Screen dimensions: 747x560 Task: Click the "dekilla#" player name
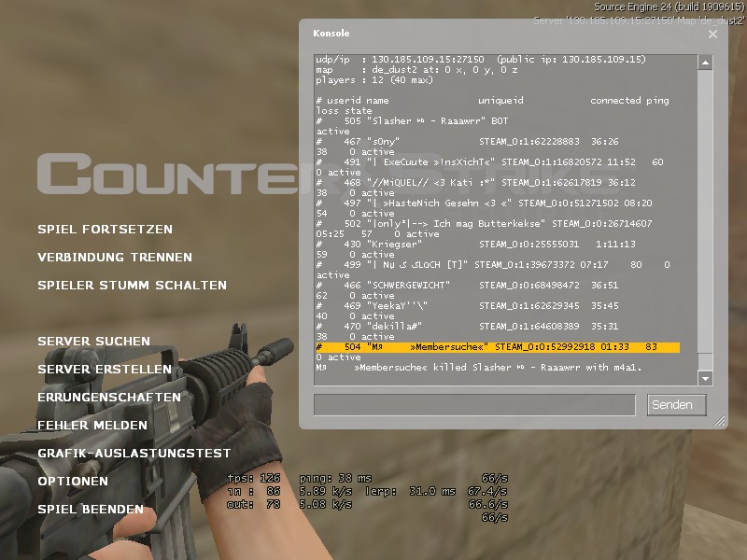click(394, 326)
